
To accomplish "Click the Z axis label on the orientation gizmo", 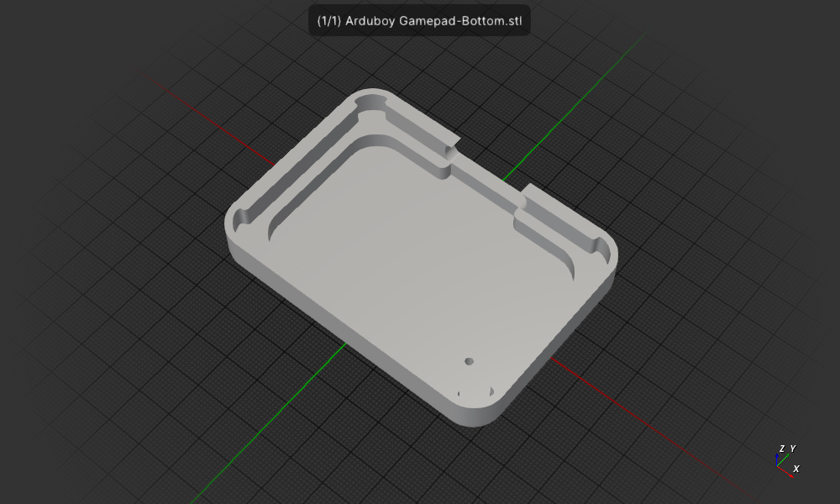I will 782,448.
